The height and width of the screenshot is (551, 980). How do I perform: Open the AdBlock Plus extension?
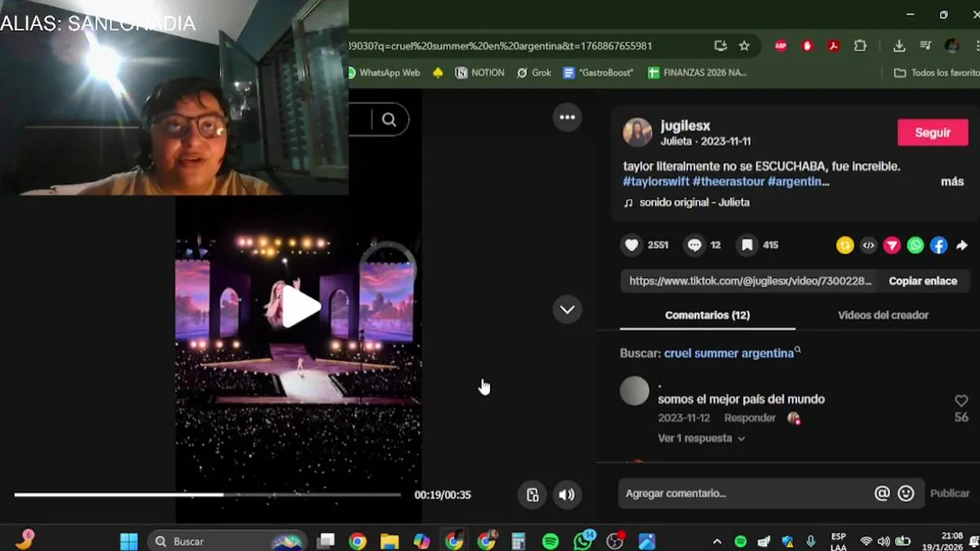[x=781, y=46]
